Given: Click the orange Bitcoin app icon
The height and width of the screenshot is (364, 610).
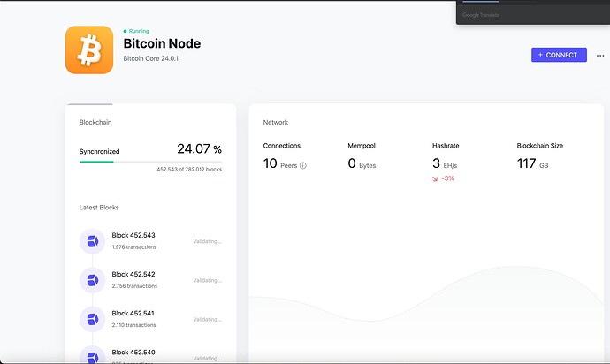Looking at the screenshot, I should coord(89,49).
